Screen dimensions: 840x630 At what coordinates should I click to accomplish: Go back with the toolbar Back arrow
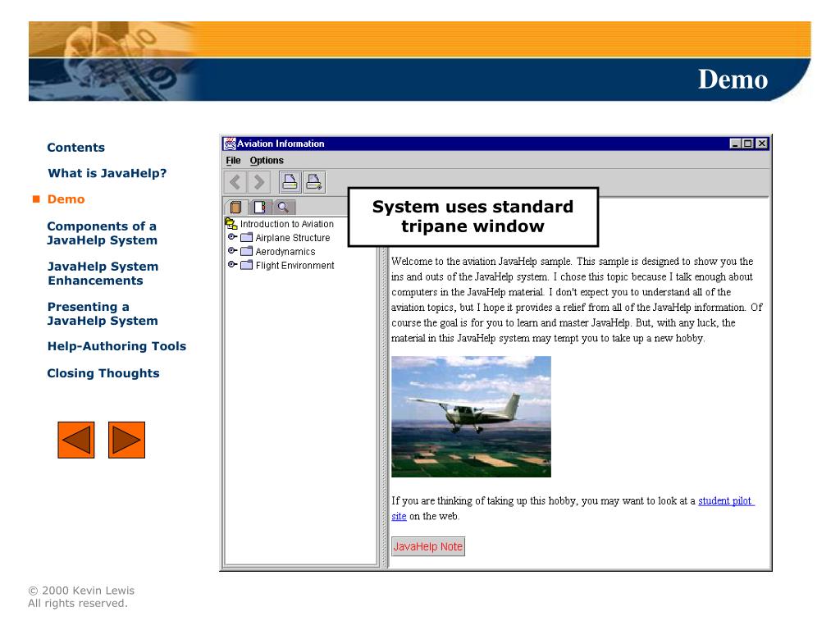235,183
